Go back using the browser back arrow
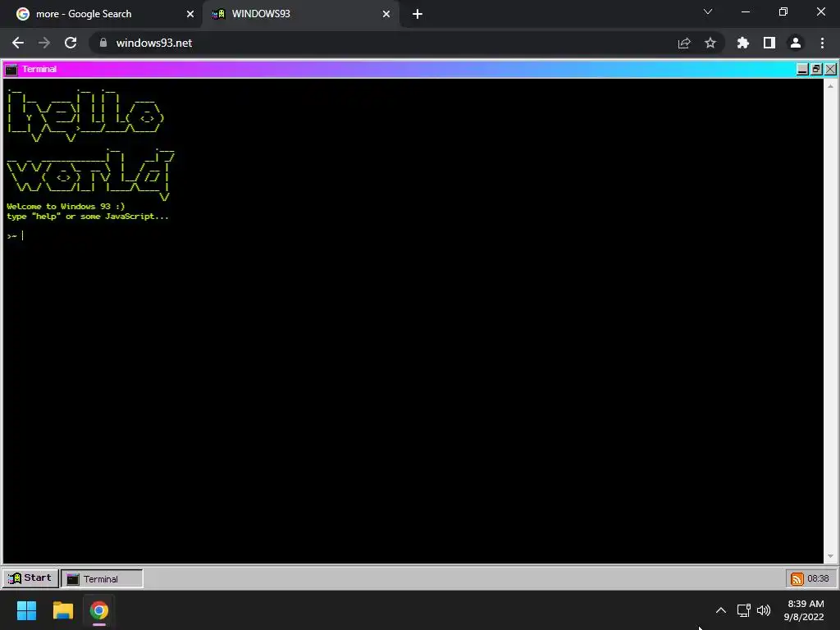This screenshot has width=840, height=630. tap(18, 43)
